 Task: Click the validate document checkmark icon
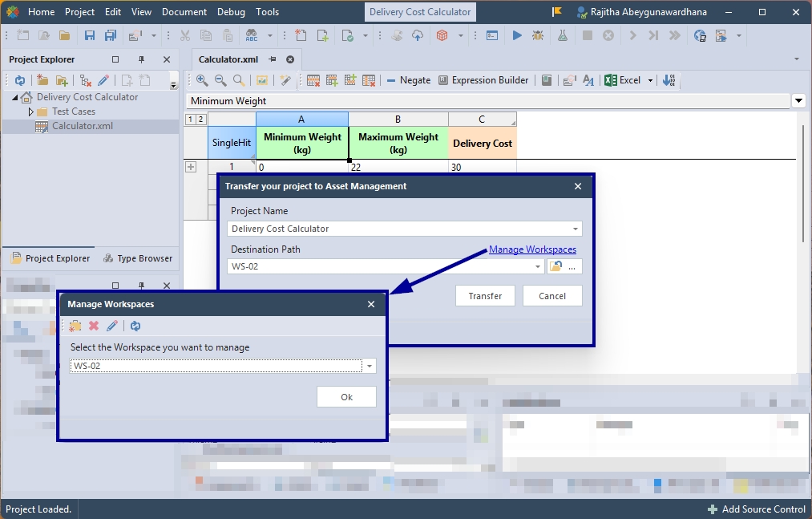click(347, 35)
